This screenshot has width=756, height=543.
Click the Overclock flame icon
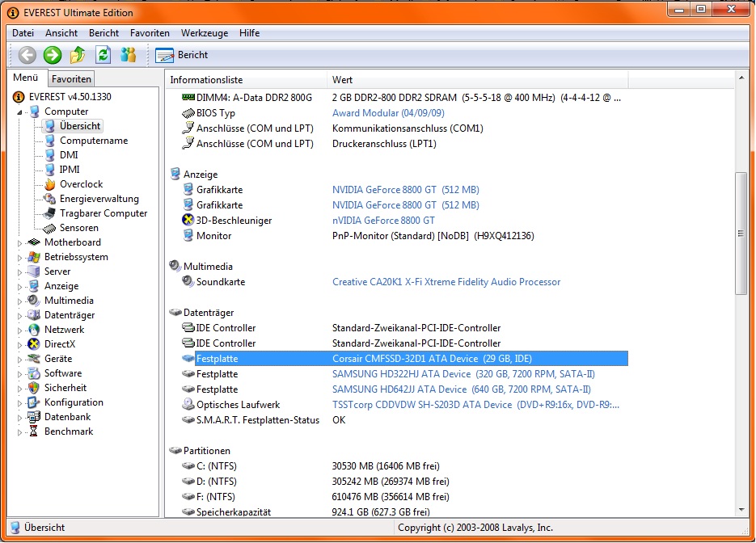pos(49,184)
